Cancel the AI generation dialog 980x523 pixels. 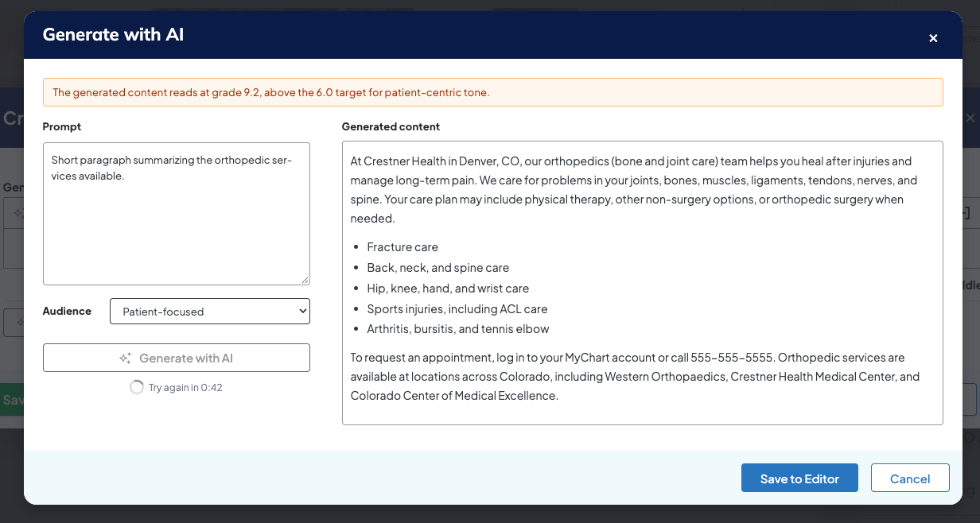point(910,478)
